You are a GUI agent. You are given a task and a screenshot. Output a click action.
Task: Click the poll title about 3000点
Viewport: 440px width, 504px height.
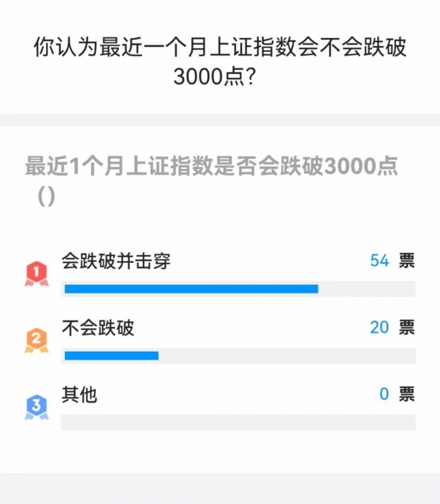coord(220,62)
